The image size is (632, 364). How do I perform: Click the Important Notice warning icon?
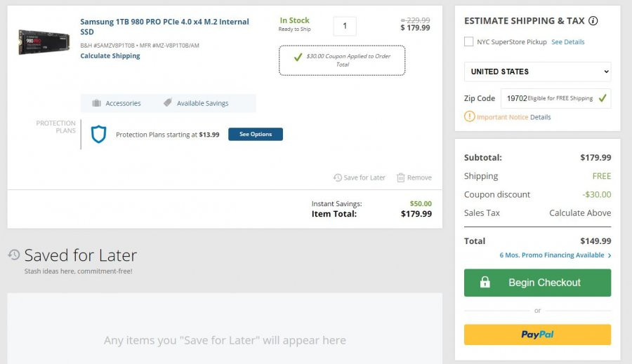coord(469,116)
